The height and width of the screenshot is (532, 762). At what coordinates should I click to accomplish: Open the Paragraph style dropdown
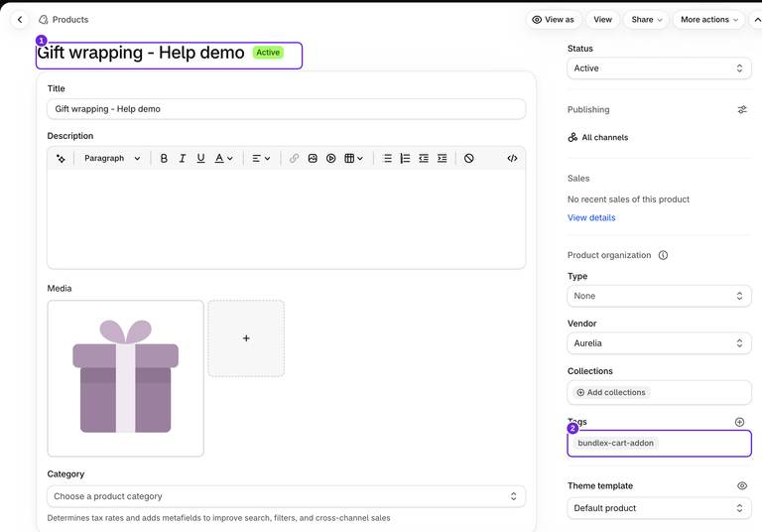[x=112, y=158]
